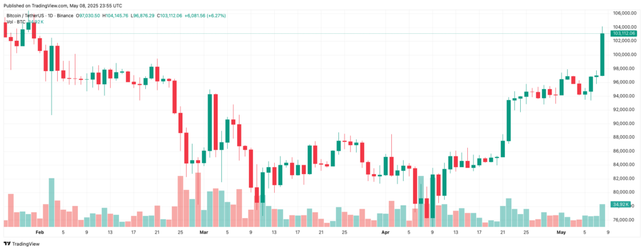Select the tall green candle on May 8

pos(602,55)
